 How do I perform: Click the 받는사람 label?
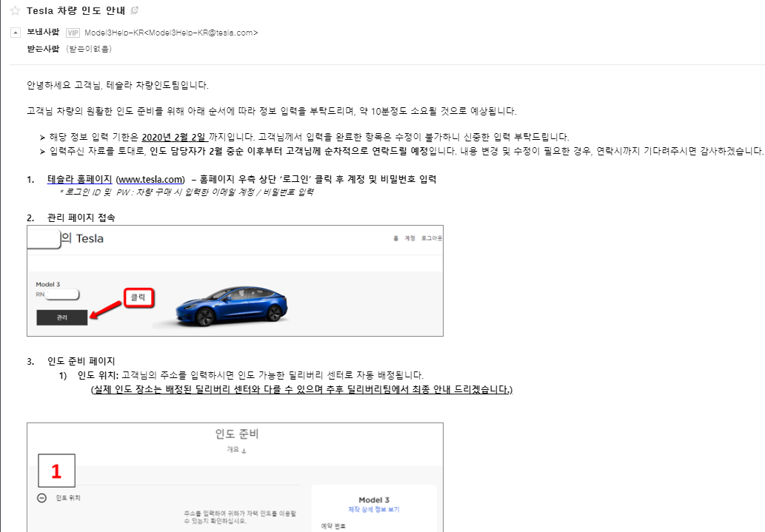(43, 49)
